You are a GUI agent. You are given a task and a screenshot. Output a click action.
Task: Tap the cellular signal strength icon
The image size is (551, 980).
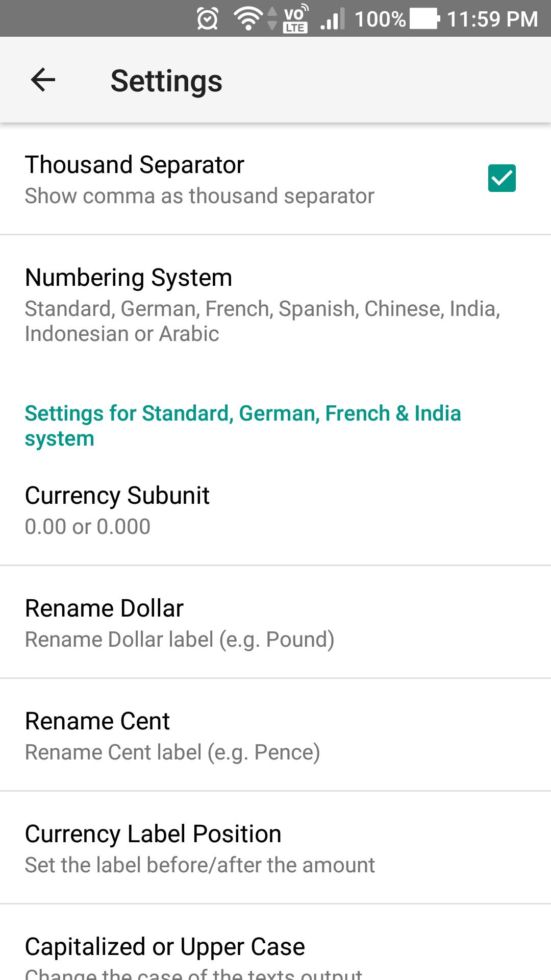pos(333,19)
